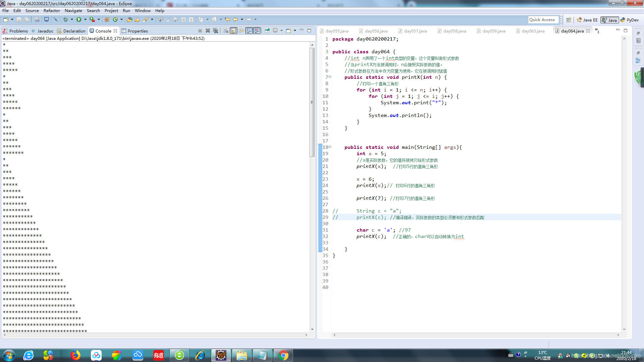Toggle Show Console on standard output change
This screenshot has height=362, width=644.
(249, 31)
